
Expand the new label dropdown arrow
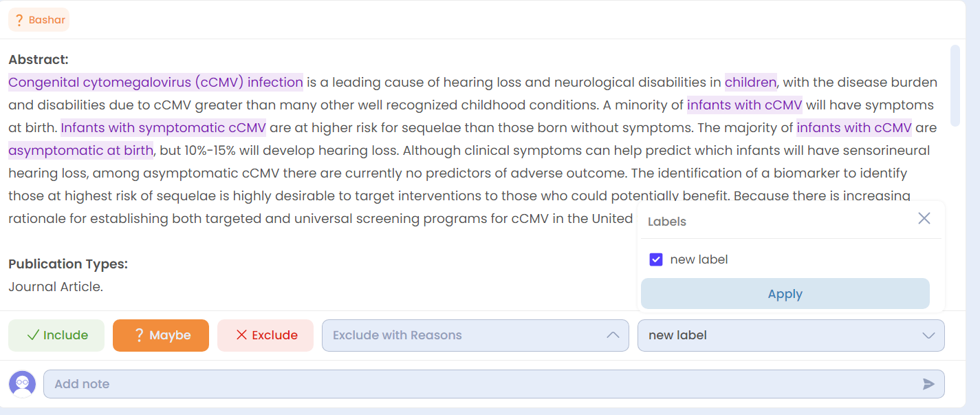[928, 335]
